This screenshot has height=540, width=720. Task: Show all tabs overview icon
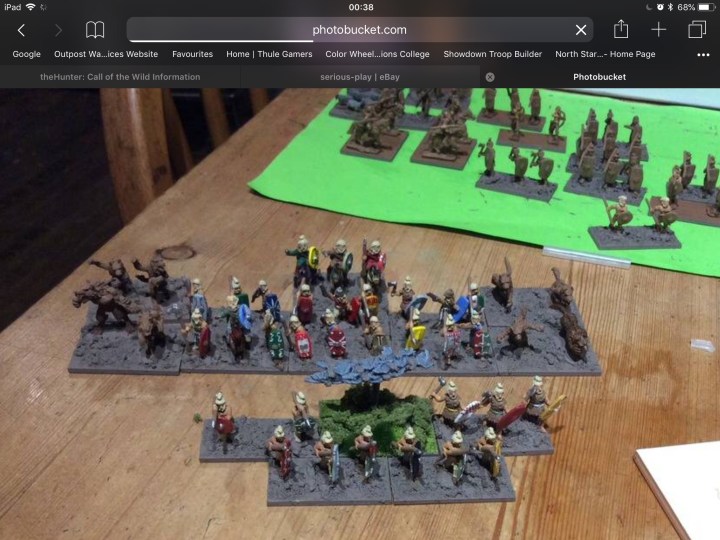tap(697, 30)
